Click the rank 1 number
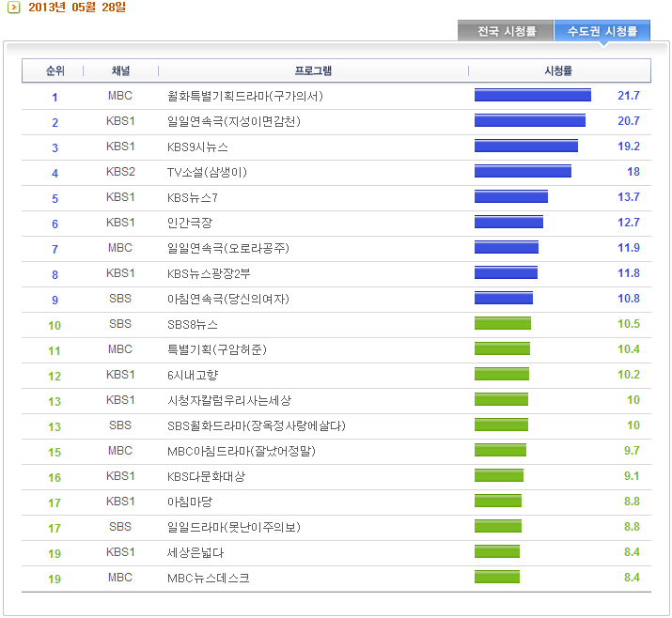Viewport: 672px width, 618px height. click(x=55, y=98)
